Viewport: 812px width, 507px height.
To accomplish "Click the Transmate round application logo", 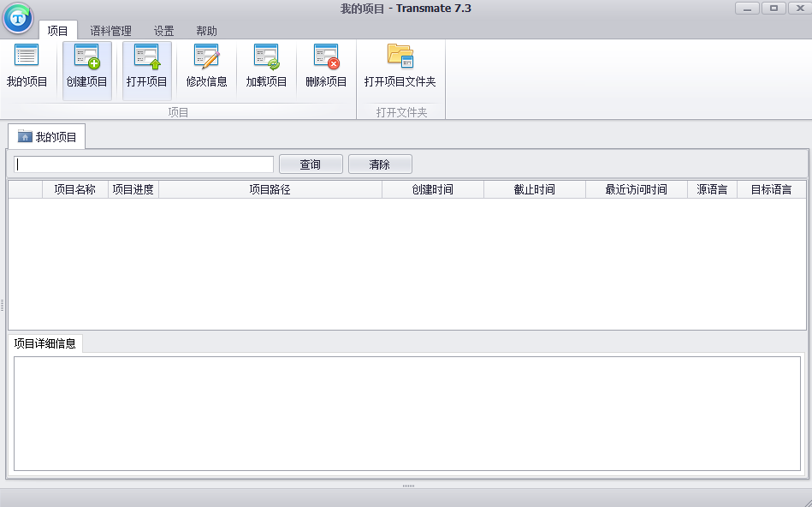I will [x=18, y=18].
